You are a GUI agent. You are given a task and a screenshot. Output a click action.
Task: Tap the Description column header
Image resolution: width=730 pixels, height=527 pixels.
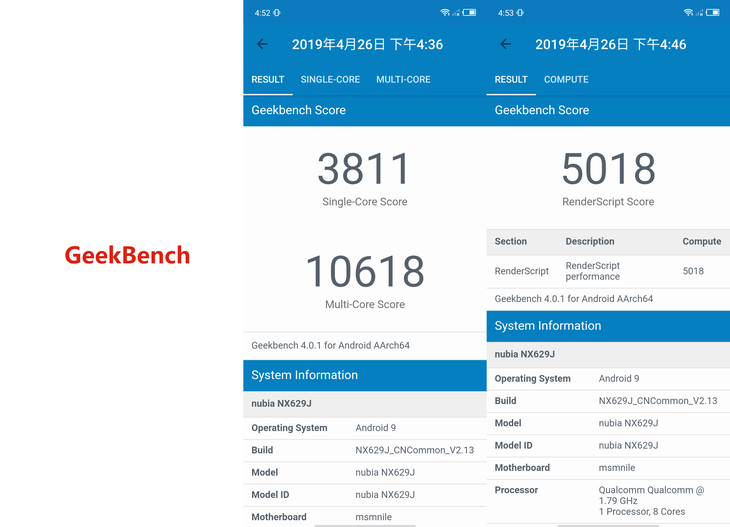(x=590, y=241)
